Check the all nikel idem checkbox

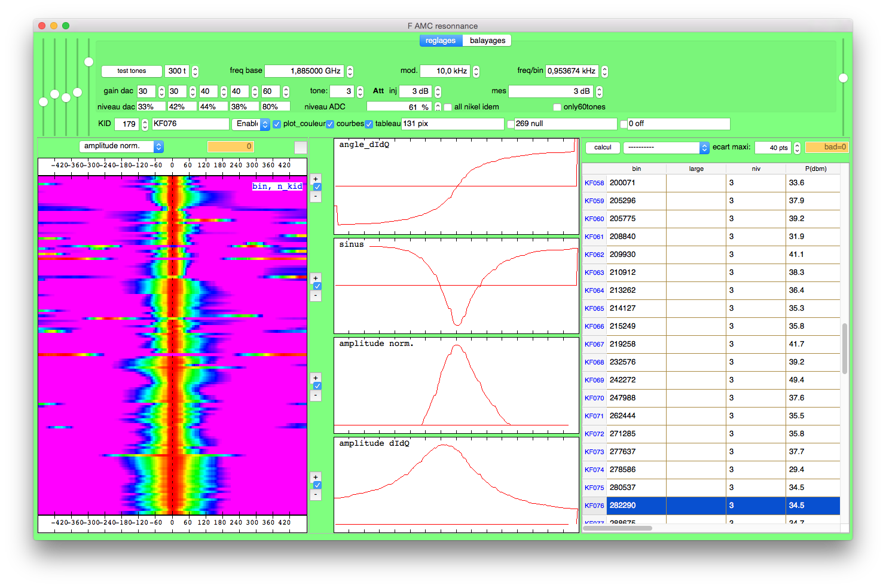[448, 108]
